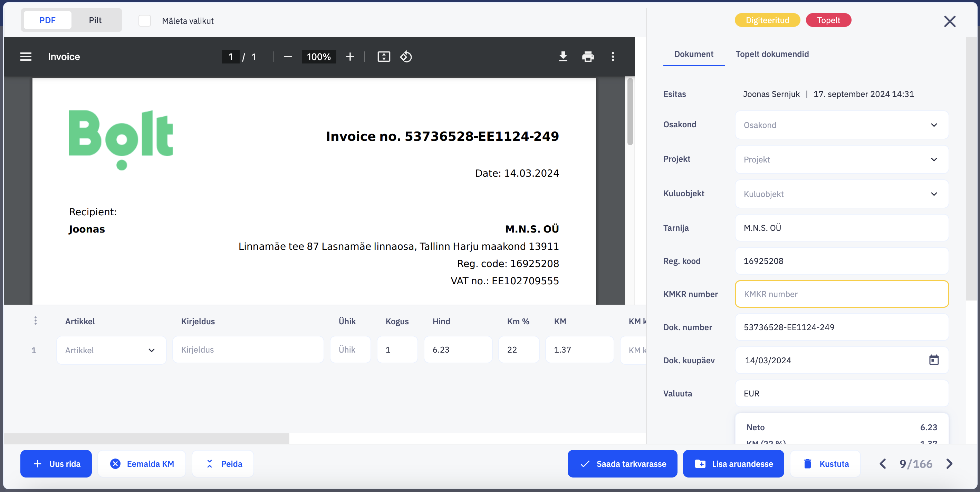
Task: Expand the Projekt dropdown
Action: click(x=842, y=159)
